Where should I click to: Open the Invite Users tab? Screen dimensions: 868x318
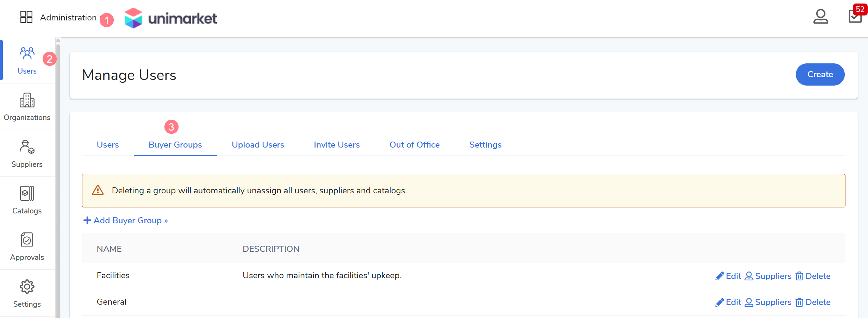click(x=337, y=145)
